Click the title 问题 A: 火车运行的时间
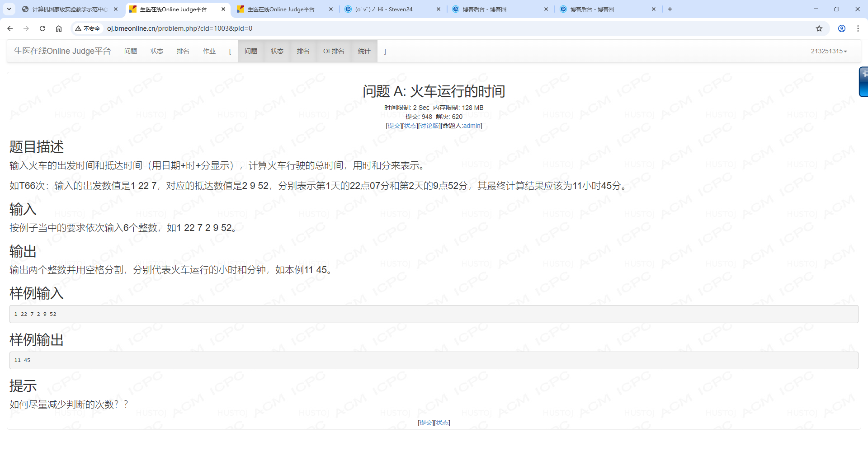The height and width of the screenshot is (470, 868). [x=434, y=91]
